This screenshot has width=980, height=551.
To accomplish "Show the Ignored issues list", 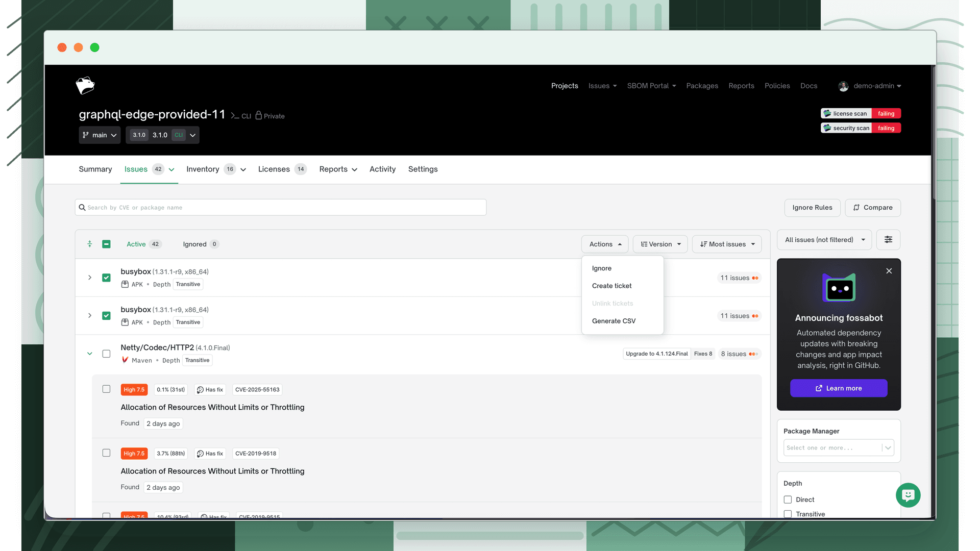I will 201,244.
